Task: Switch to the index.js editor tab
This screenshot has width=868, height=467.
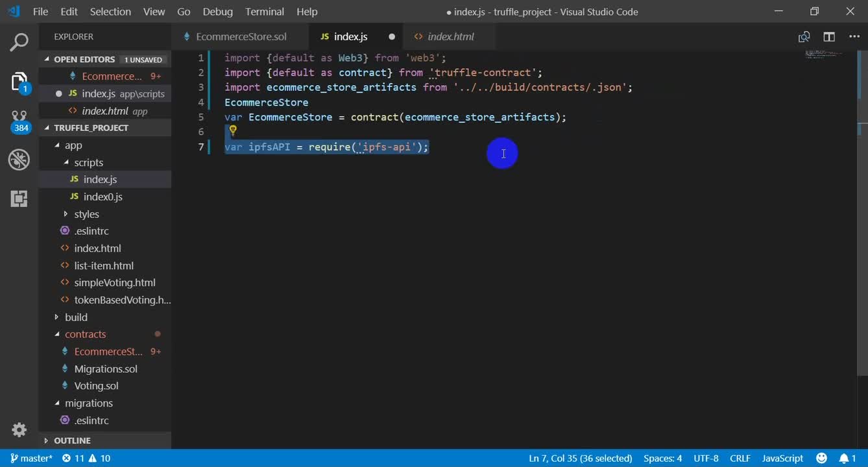Action: click(356, 37)
